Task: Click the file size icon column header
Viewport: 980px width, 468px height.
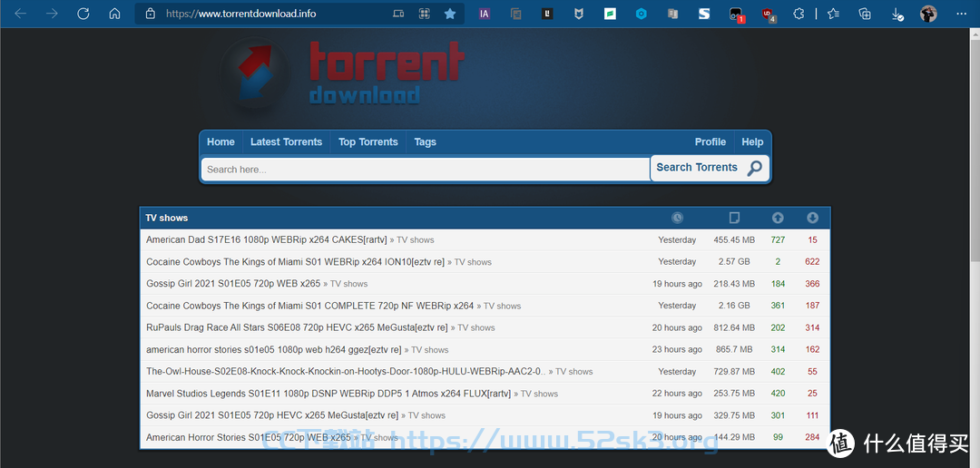Action: click(734, 218)
